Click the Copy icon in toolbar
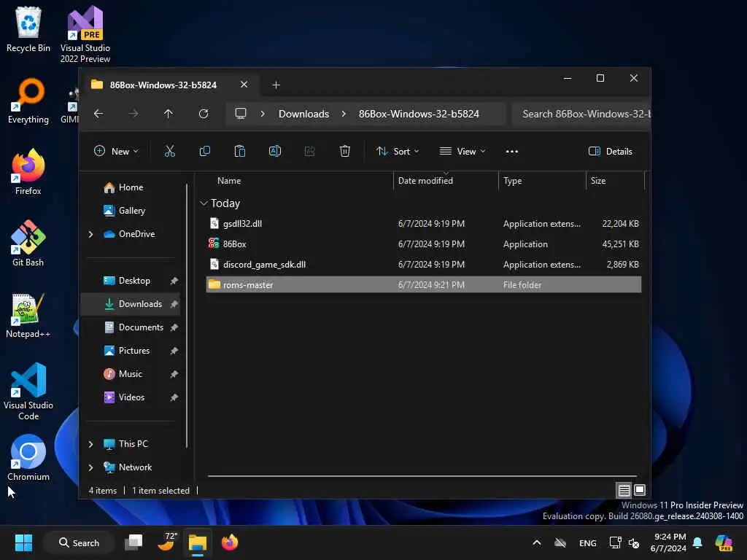The height and width of the screenshot is (560, 747). [205, 152]
